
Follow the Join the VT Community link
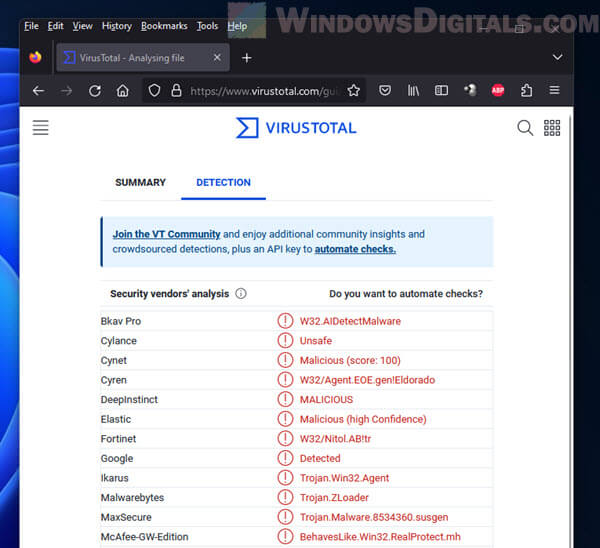click(x=166, y=234)
